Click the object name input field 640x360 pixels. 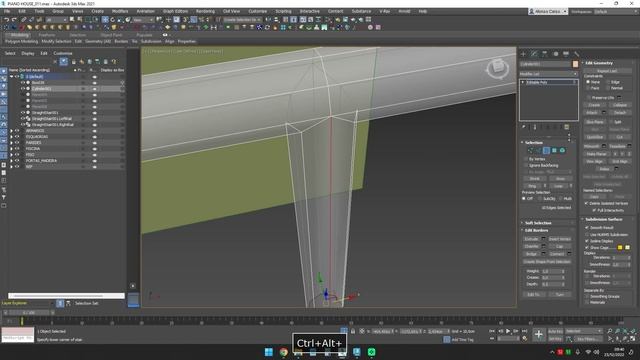pyautogui.click(x=545, y=64)
